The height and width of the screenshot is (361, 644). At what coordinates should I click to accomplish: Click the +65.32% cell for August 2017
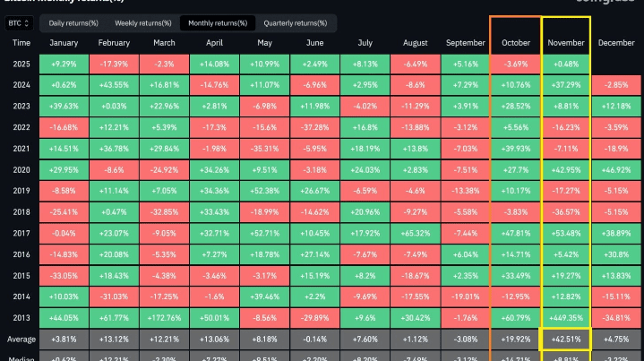pos(416,233)
